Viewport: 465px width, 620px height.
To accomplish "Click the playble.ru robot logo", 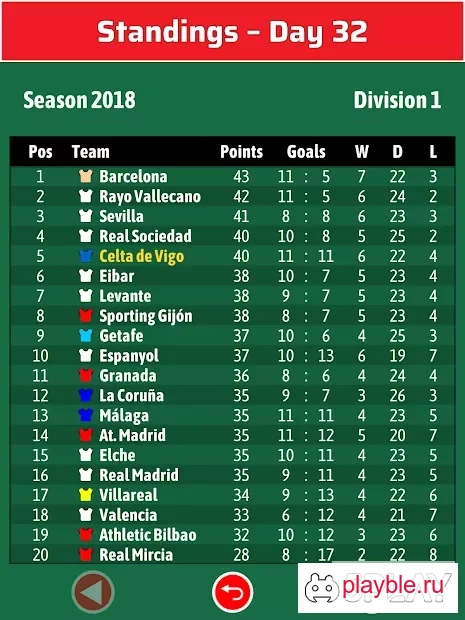I will point(322,588).
